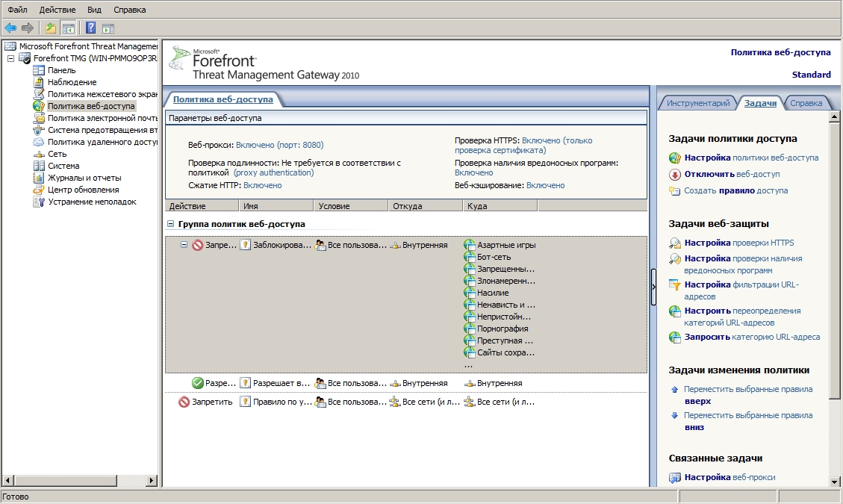This screenshot has width=843, height=504.
Task: Open the Действие menu
Action: (57, 10)
